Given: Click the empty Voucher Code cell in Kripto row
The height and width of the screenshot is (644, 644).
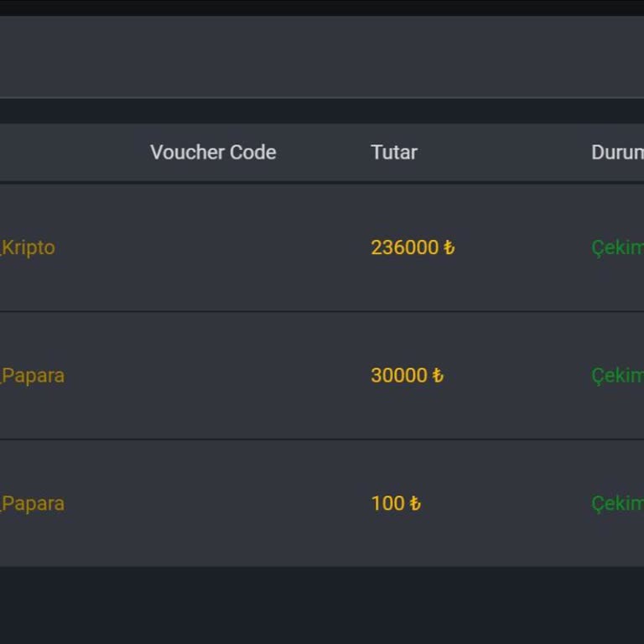Looking at the screenshot, I should click(x=213, y=248).
